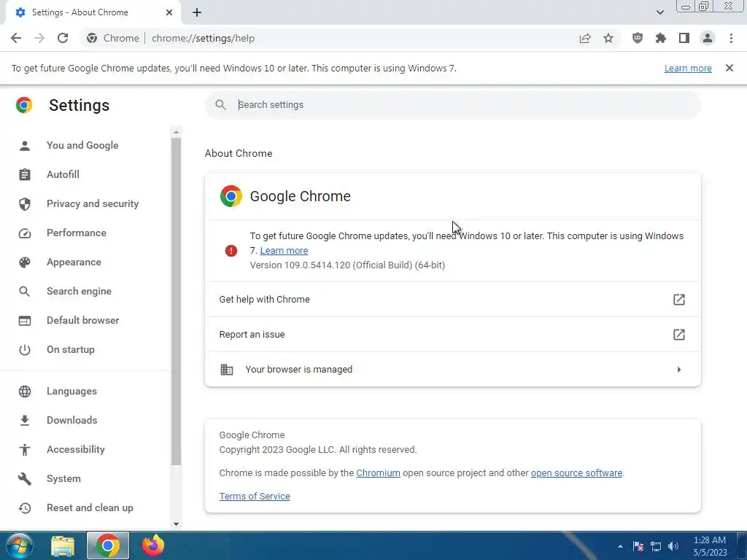This screenshot has width=747, height=560.
Task: Go to Accessibility settings
Action: (76, 449)
